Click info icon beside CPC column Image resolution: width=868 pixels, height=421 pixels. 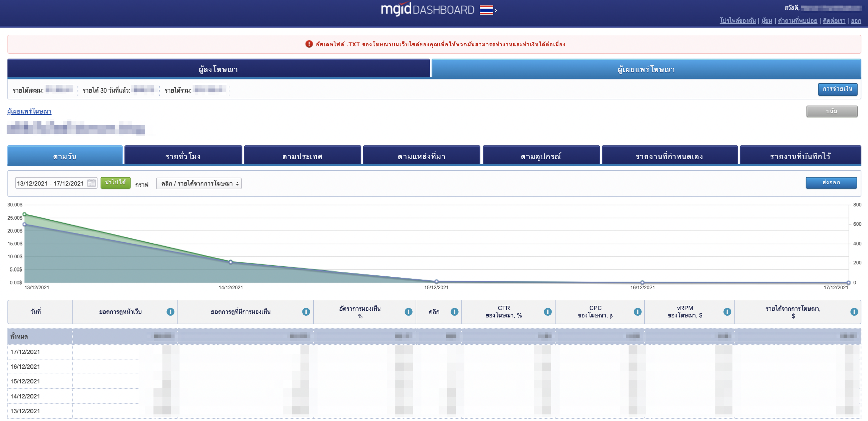click(x=637, y=312)
